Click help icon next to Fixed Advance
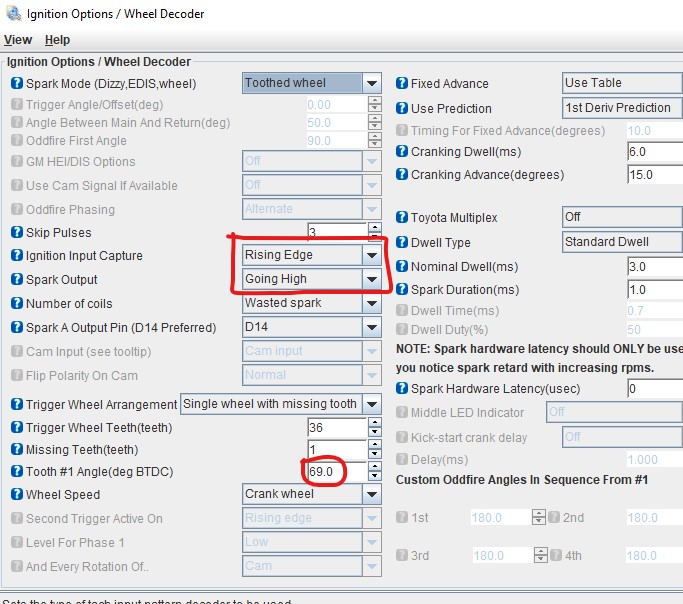 pos(403,84)
